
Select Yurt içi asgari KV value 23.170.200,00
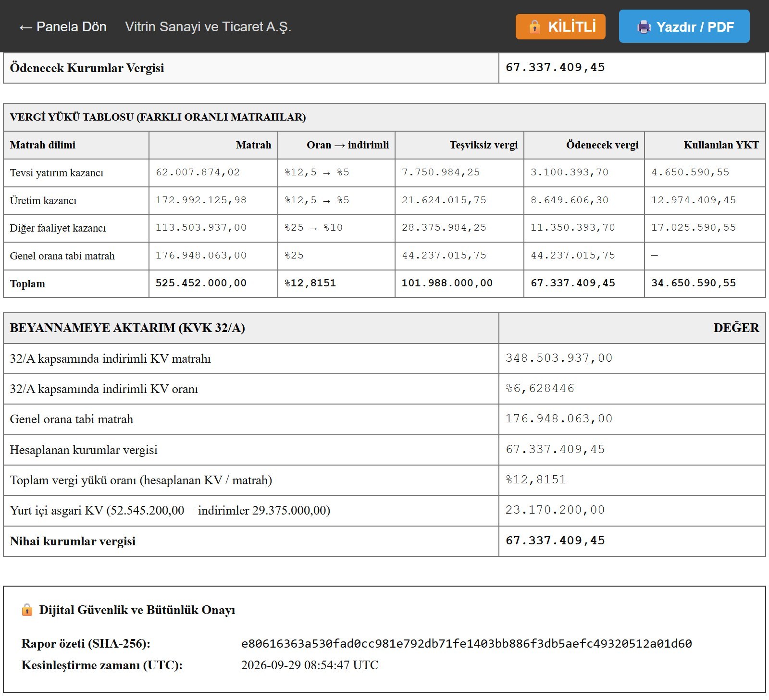pyautogui.click(x=555, y=510)
